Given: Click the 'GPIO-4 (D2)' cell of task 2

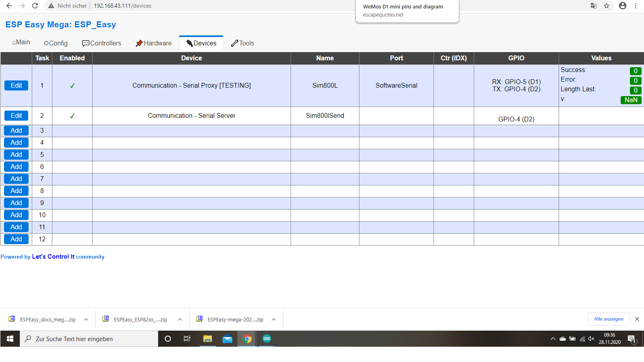Looking at the screenshot, I should pos(516,116).
